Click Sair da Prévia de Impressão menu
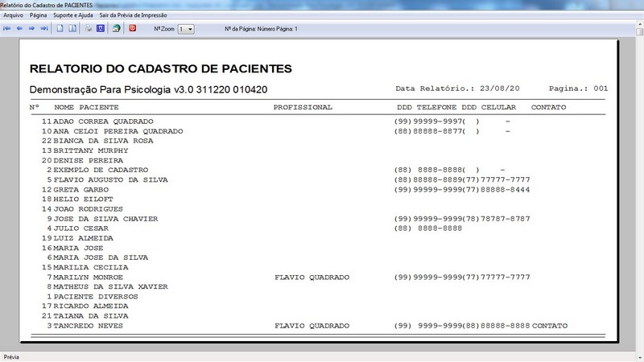This screenshot has height=362, width=644. pyautogui.click(x=133, y=15)
